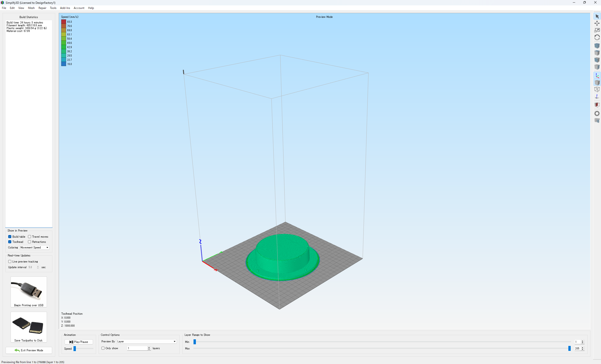The height and width of the screenshot is (364, 601).
Task: Click the Plastic weight statistics line
Action: [27, 28]
